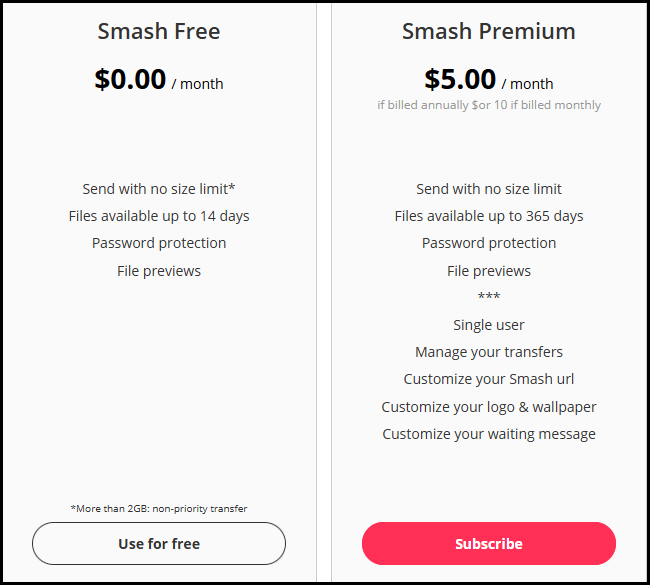Click the $5.00 per month price
Image resolution: width=650 pixels, height=585 pixels.
[488, 80]
